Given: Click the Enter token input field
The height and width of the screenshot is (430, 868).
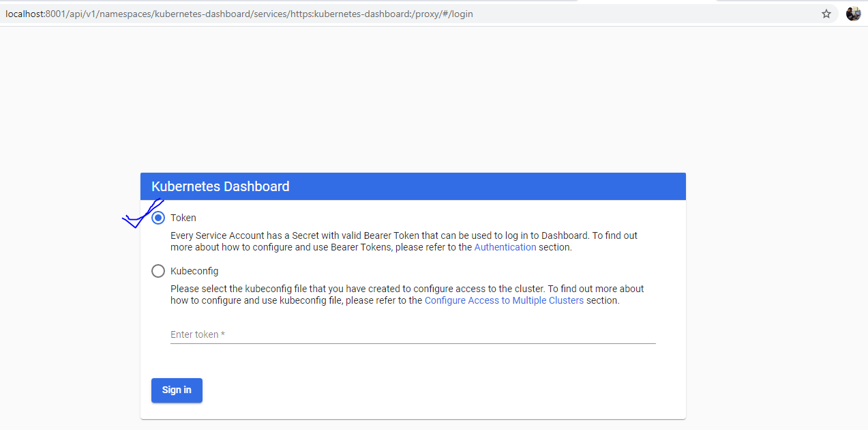Looking at the screenshot, I should pos(413,334).
